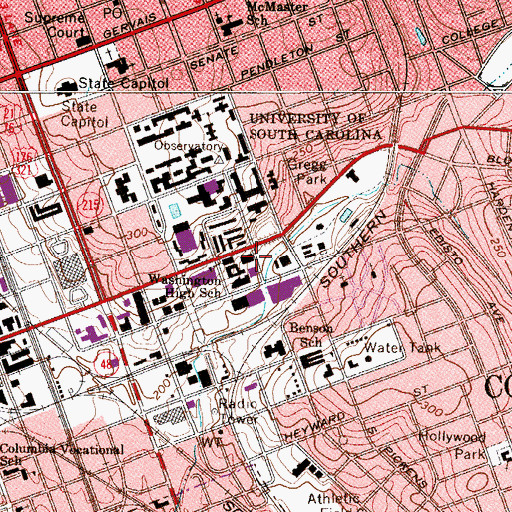Click the Columbia Vocational Sch label
Viewport: 512px width, 512px height.
pyautogui.click(x=62, y=454)
